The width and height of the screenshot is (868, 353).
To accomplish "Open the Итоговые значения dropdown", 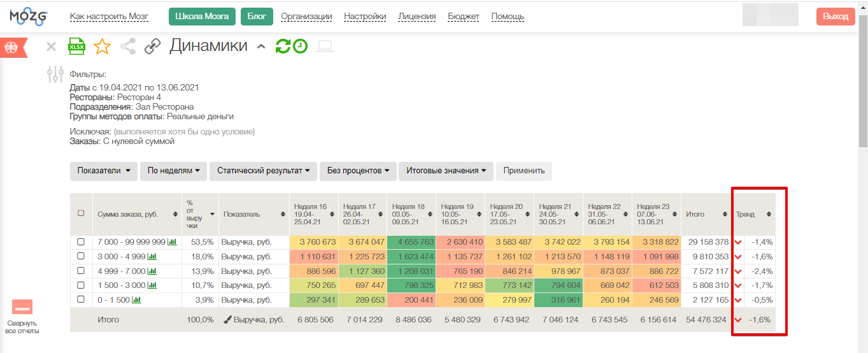I will click(x=446, y=171).
